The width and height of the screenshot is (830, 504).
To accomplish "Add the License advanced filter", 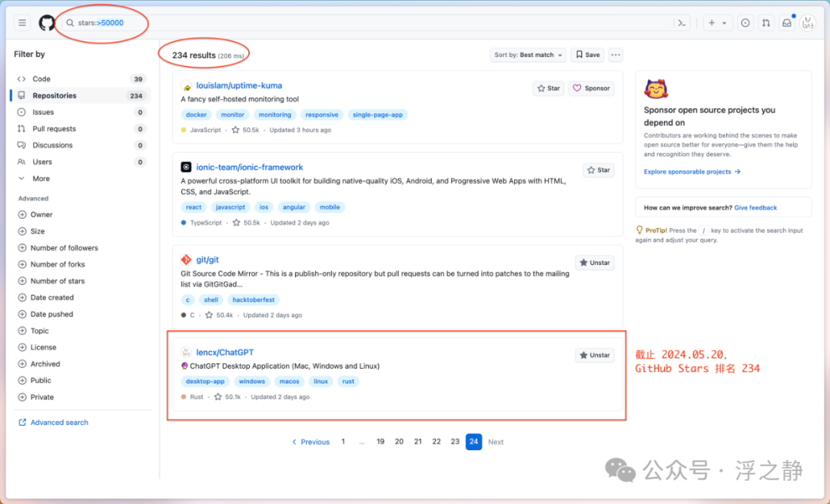I will 37,347.
